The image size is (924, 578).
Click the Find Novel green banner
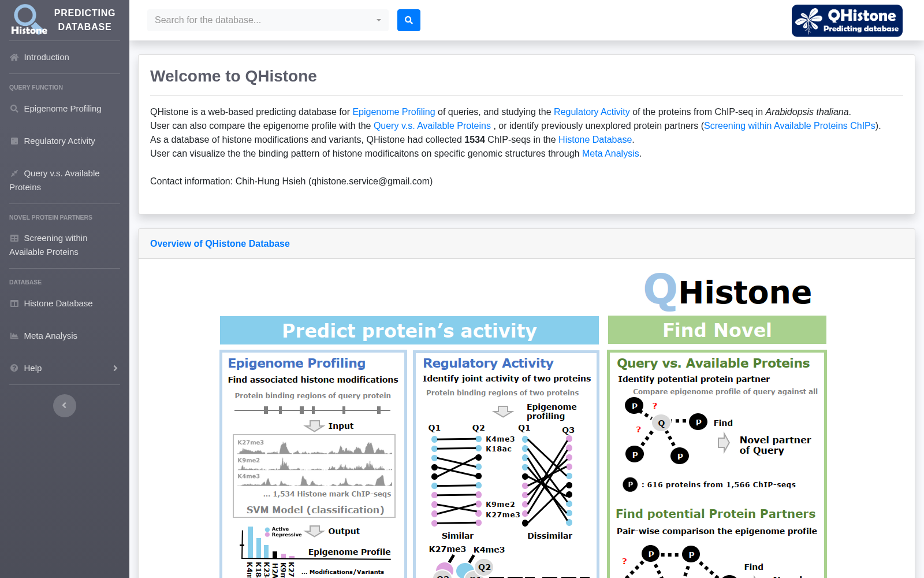coord(717,330)
